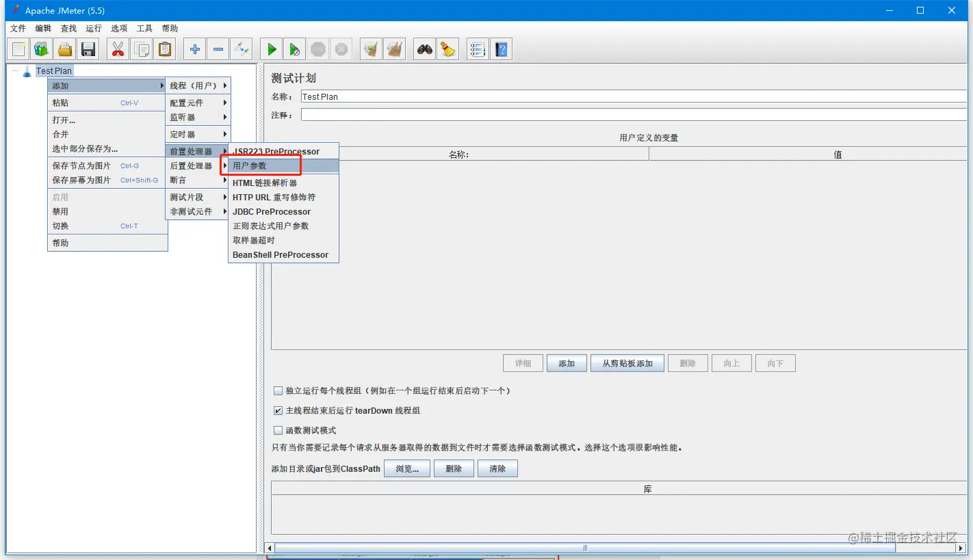Expand the 后置处理器 submenu
Viewport: 973px width, 560px height.
point(198,165)
